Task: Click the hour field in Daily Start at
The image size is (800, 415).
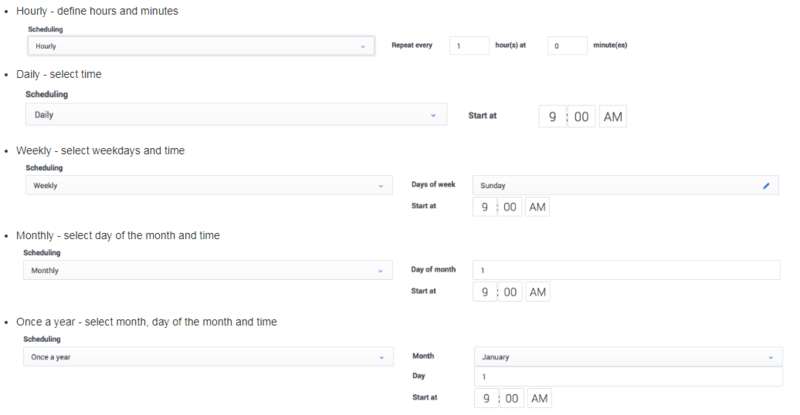Action: click(x=552, y=116)
